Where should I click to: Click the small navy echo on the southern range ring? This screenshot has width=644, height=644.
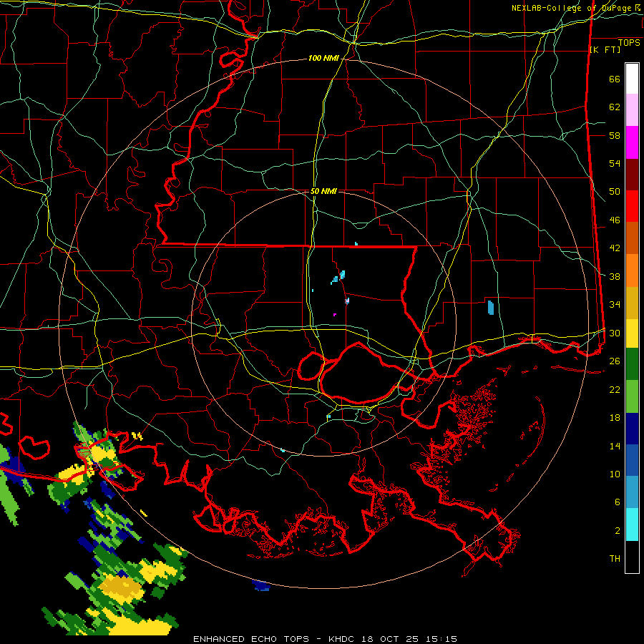(x=260, y=585)
